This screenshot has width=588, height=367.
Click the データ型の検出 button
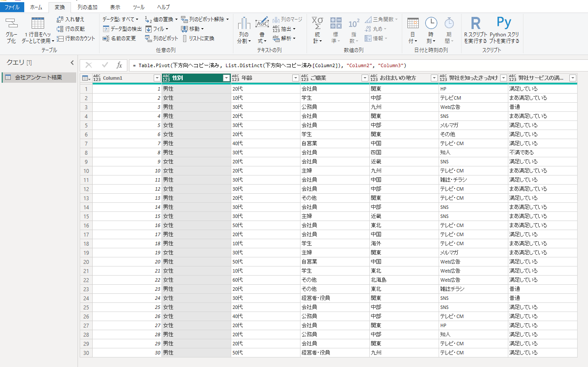point(122,29)
